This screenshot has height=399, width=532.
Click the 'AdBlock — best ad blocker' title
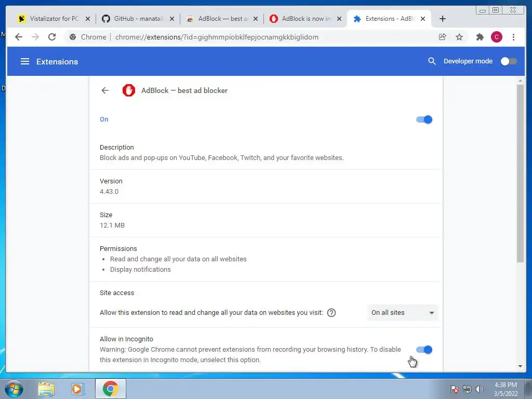click(184, 90)
